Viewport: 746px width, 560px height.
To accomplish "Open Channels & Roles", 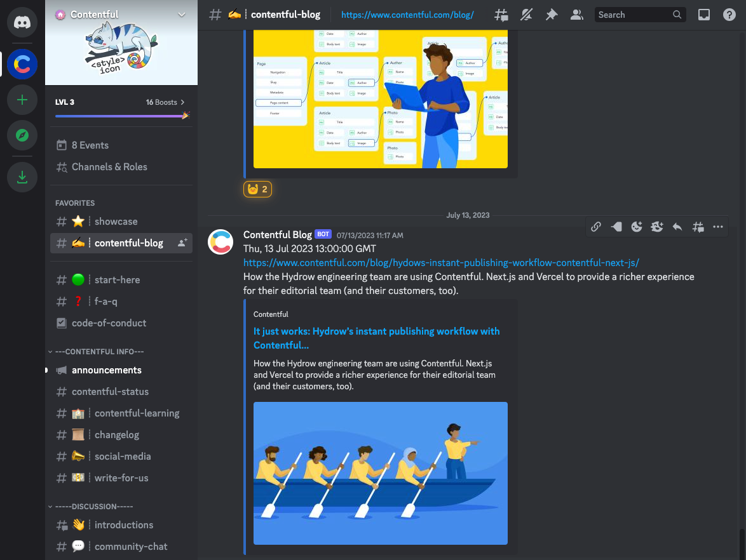I will click(109, 166).
